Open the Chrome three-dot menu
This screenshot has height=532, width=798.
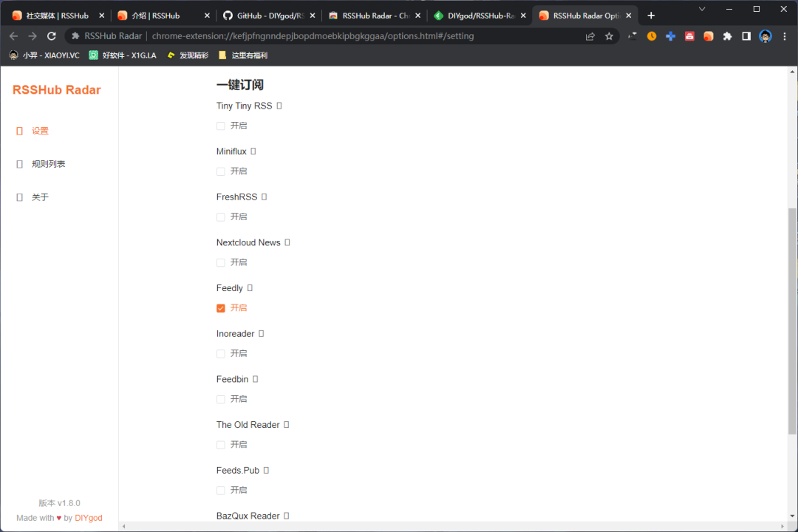[785, 35]
